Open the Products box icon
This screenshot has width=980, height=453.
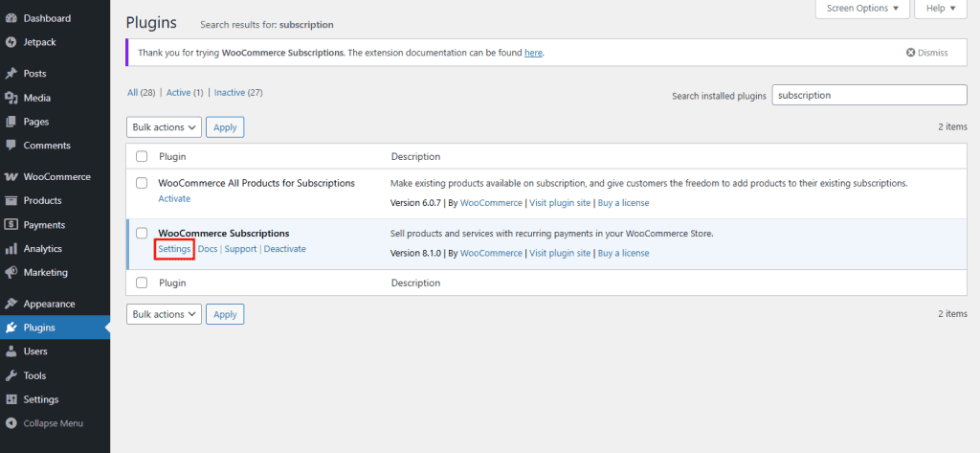pos(11,201)
